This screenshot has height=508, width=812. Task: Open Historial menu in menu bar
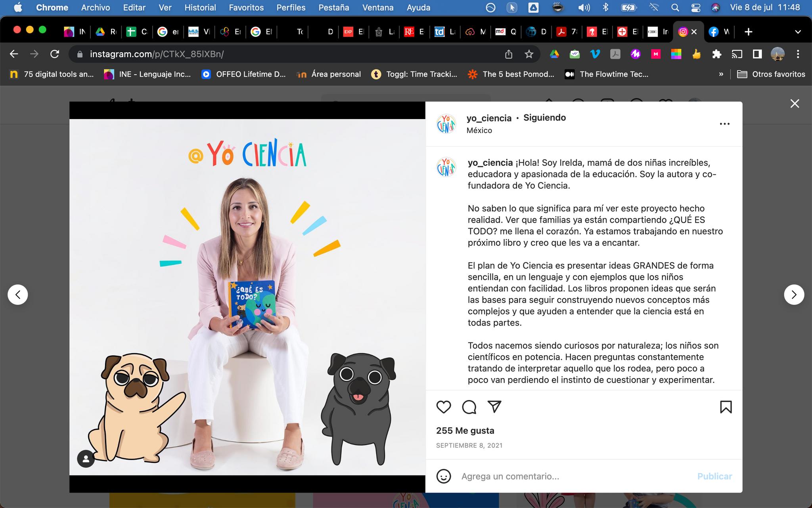coord(200,8)
